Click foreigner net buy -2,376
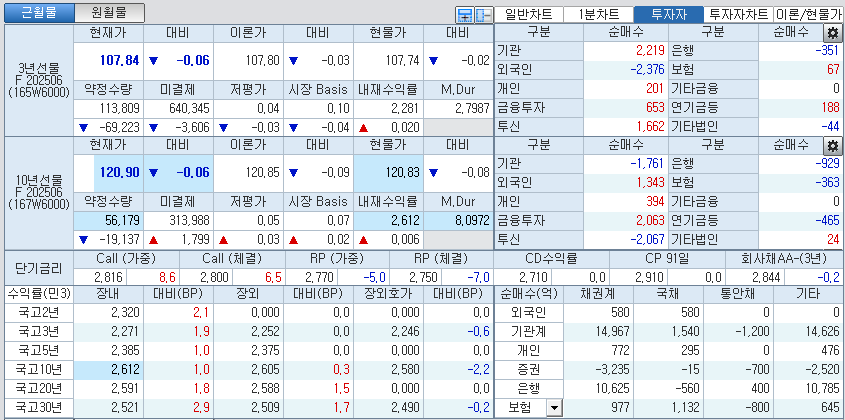This screenshot has width=845, height=420. point(649,70)
